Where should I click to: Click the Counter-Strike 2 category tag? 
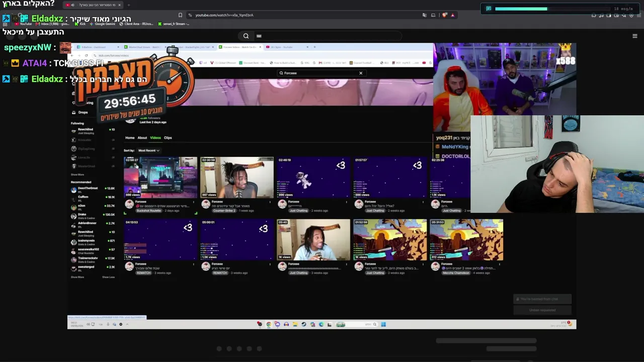pyautogui.click(x=223, y=211)
